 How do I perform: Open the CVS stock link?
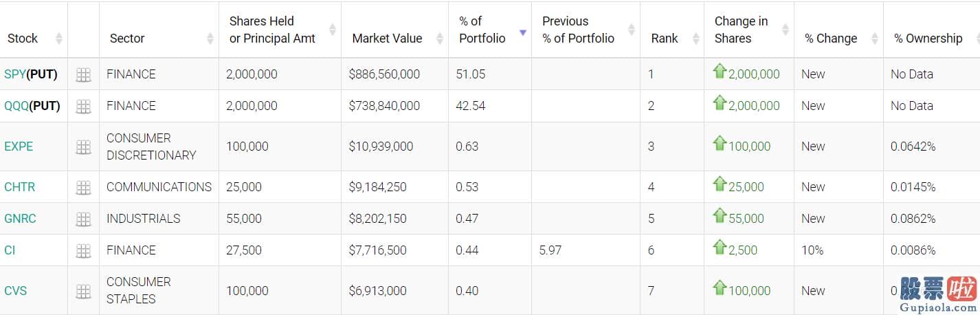coord(16,291)
